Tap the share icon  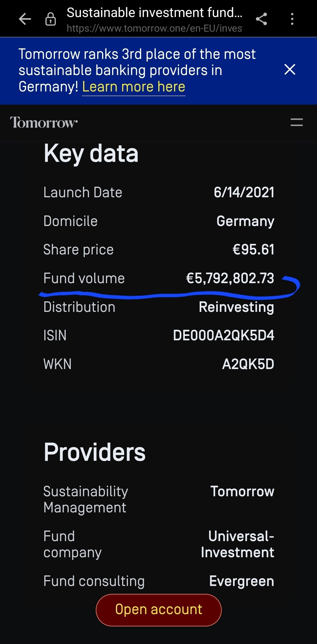(x=261, y=19)
